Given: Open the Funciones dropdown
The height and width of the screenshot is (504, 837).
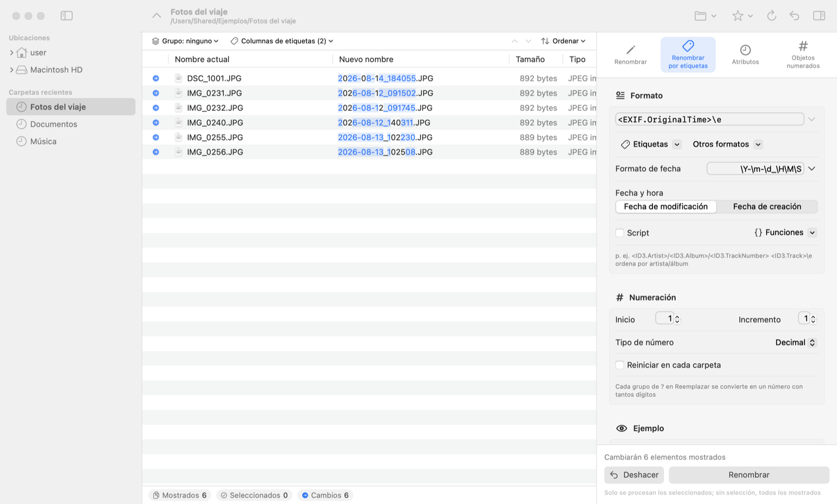Looking at the screenshot, I should point(785,233).
